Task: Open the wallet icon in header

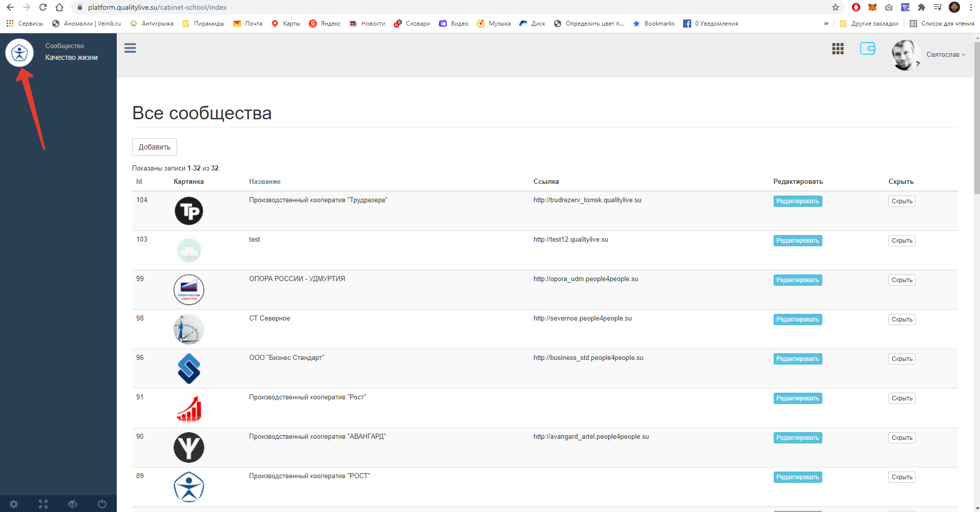Action: pos(867,49)
